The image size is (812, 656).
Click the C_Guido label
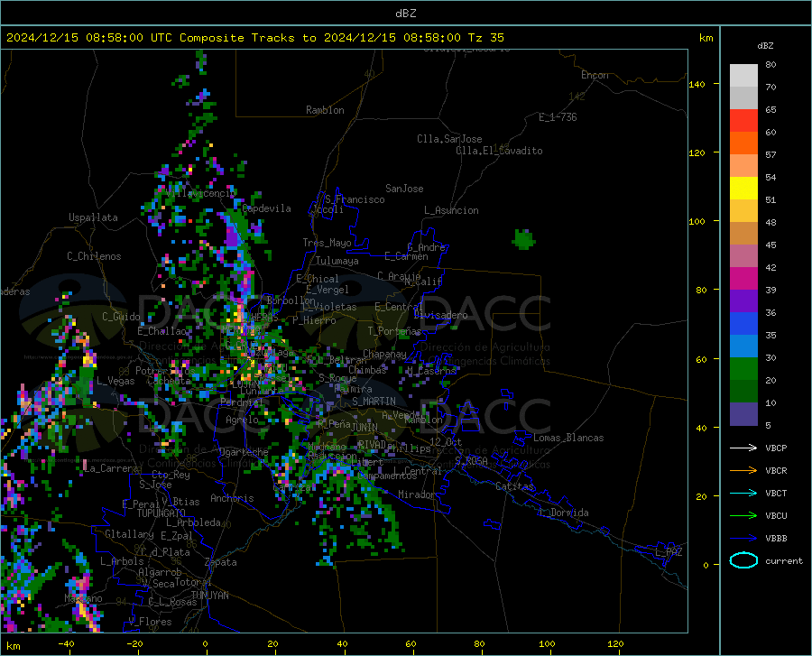coord(121,317)
